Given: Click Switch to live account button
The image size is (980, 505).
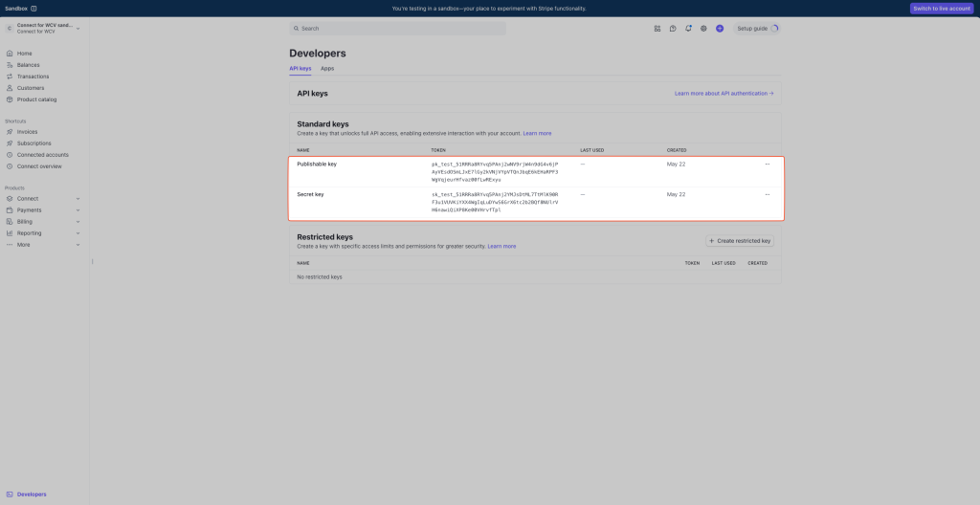Looking at the screenshot, I should (x=942, y=9).
